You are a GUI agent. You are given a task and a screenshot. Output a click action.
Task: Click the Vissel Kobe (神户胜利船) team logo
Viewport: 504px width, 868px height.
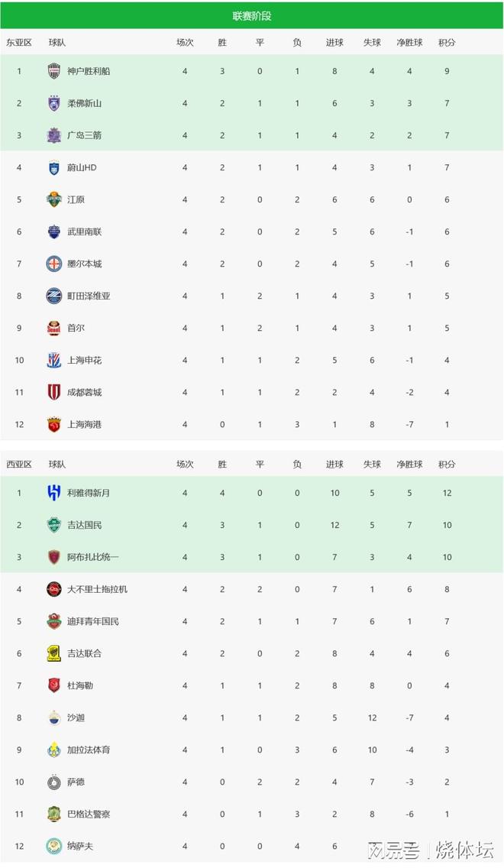54,71
